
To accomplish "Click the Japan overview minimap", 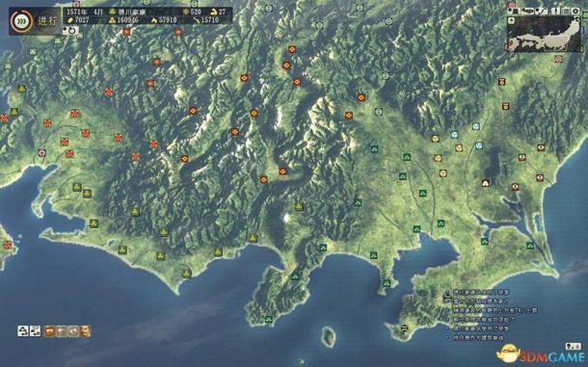I will point(544,34).
